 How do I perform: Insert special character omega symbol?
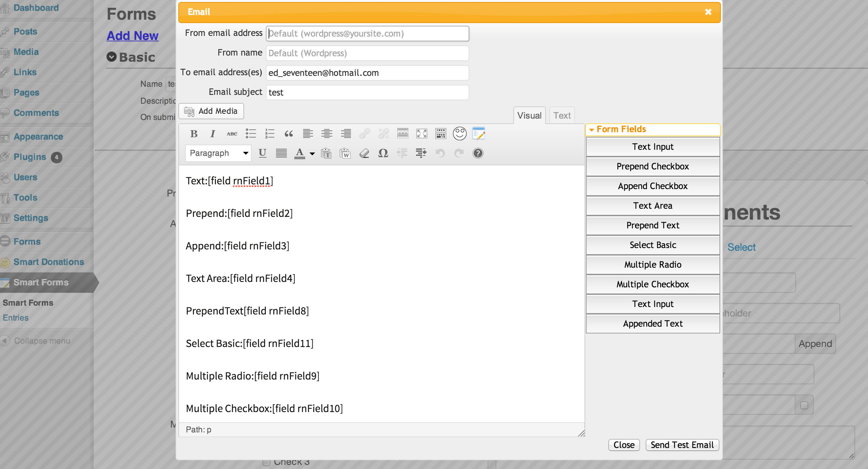point(383,153)
